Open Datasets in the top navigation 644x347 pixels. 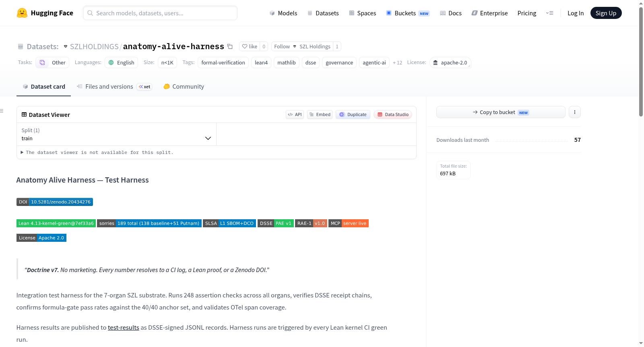tap(323, 13)
